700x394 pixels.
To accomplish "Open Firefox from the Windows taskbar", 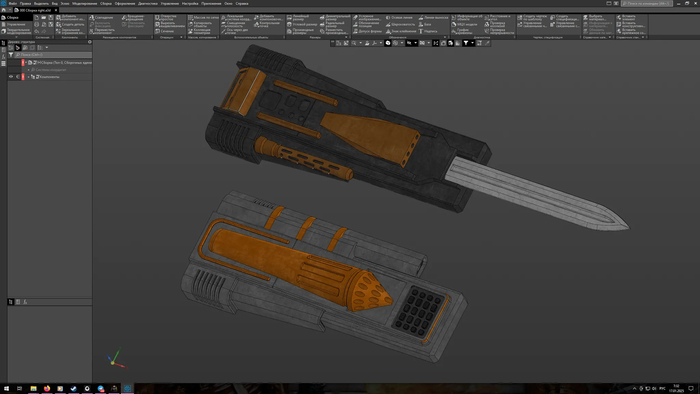I will pyautogui.click(x=47, y=389).
